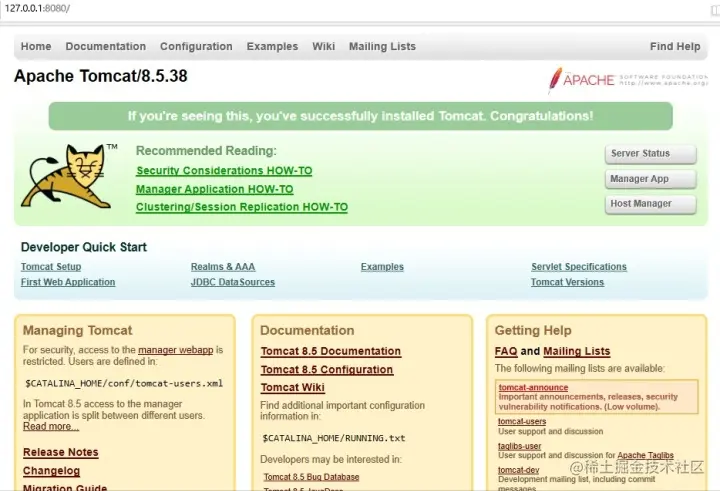The width and height of the screenshot is (720, 491).
Task: Click the $CATALINA_HOME/RUNNING.txt path text
Action: (x=334, y=439)
